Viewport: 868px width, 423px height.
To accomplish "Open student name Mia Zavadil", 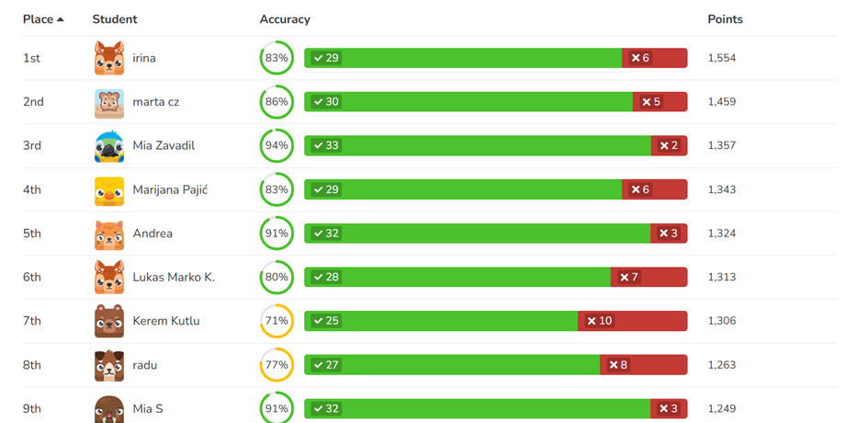I will [163, 146].
